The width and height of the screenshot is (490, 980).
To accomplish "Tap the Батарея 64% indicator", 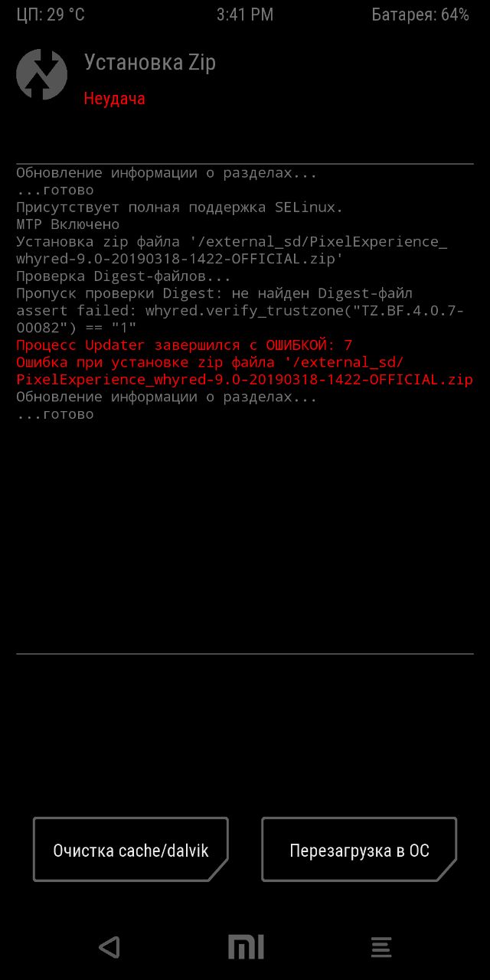I will tap(420, 15).
